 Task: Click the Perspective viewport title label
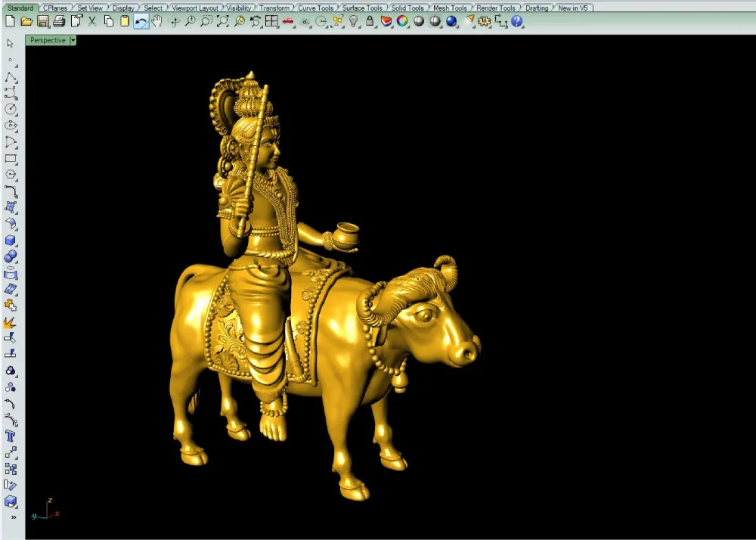tap(47, 41)
